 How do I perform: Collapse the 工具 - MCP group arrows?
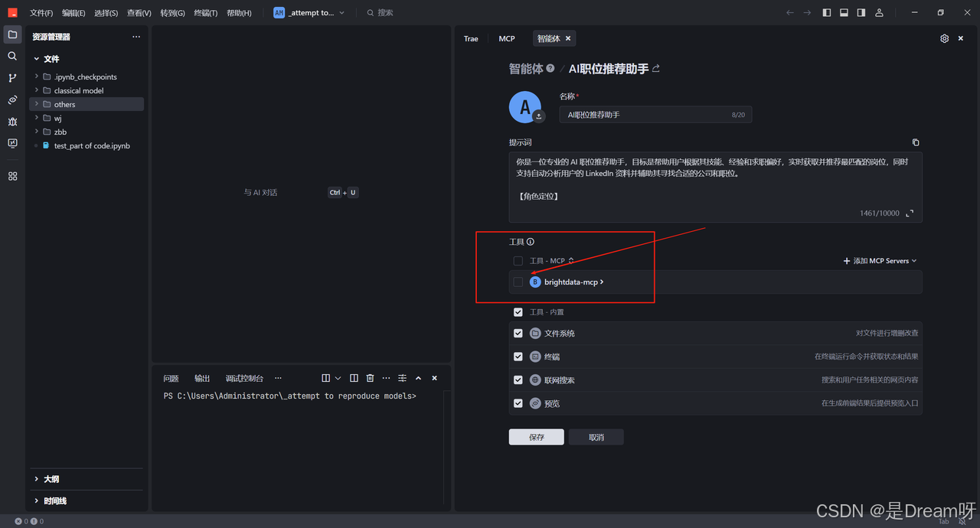pyautogui.click(x=571, y=261)
